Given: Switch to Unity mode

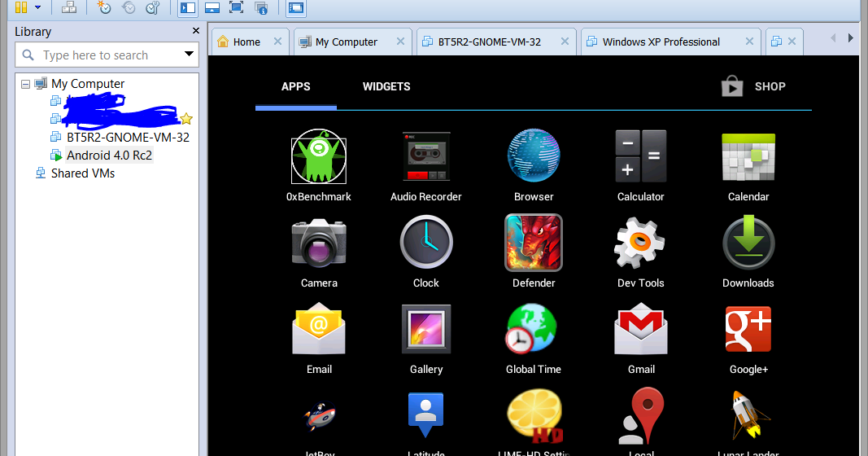Looking at the screenshot, I should tap(261, 8).
